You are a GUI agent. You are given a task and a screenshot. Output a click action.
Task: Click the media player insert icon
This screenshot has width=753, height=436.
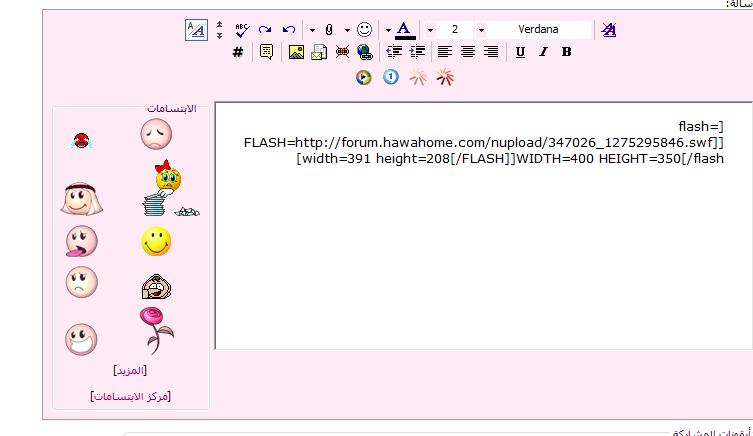(x=364, y=77)
